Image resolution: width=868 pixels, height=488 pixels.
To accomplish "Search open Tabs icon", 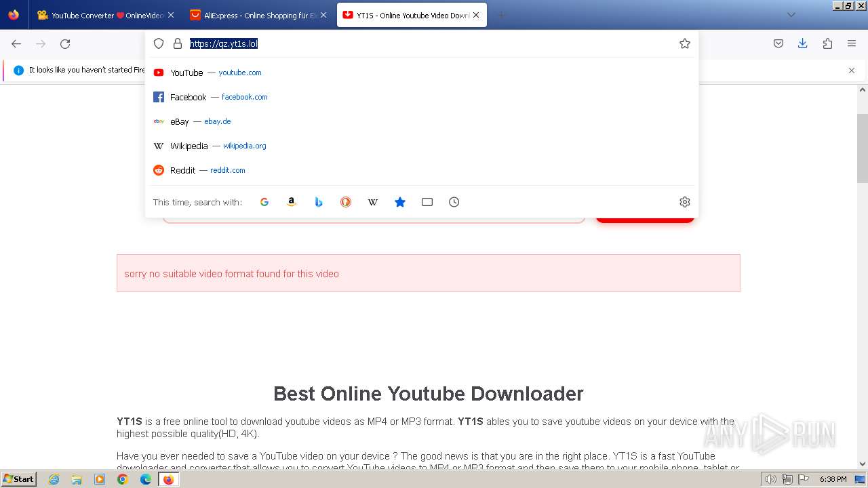I will tap(427, 202).
